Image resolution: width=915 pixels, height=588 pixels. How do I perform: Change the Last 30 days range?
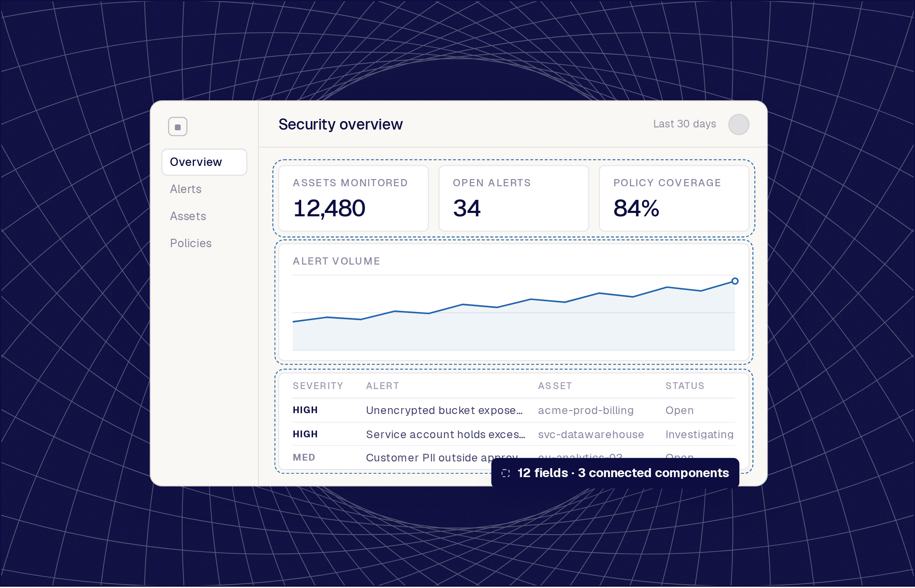coord(685,124)
